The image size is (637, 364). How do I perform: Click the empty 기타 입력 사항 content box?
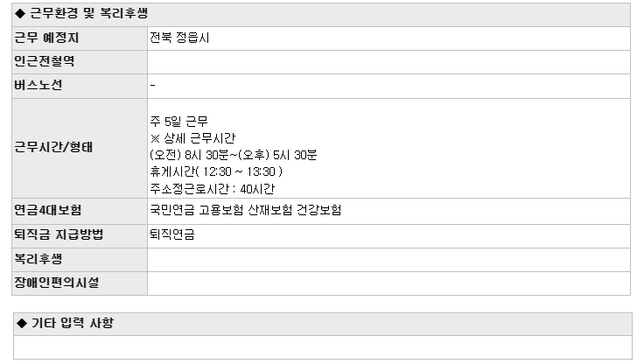[x=323, y=347]
